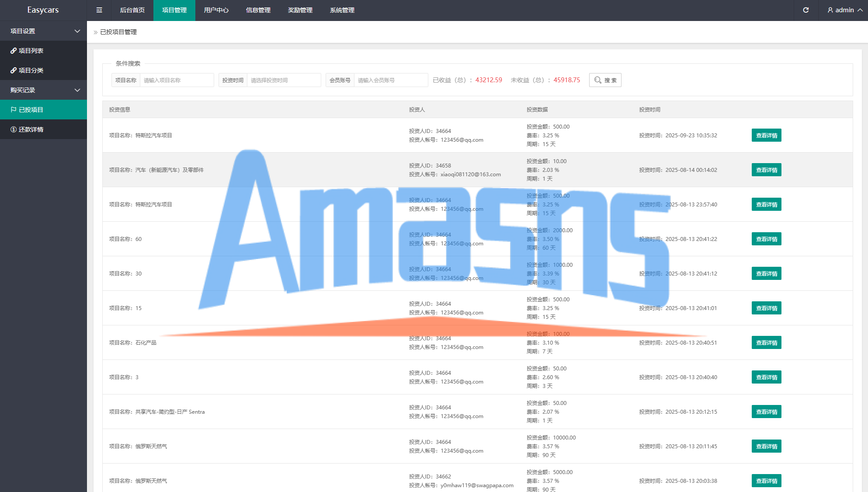The image size is (868, 492).
Task: Collapse the 购买记录 sidebar group
Action: click(x=77, y=90)
